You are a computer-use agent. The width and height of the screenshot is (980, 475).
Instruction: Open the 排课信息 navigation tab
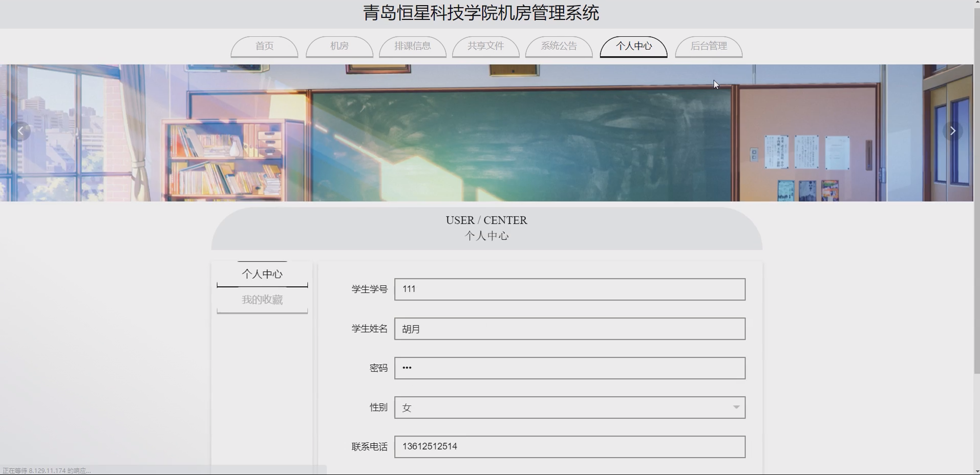[413, 47]
